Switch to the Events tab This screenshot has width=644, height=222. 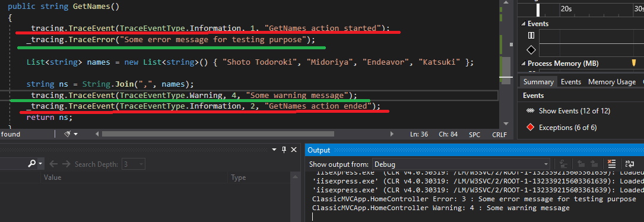[571, 82]
